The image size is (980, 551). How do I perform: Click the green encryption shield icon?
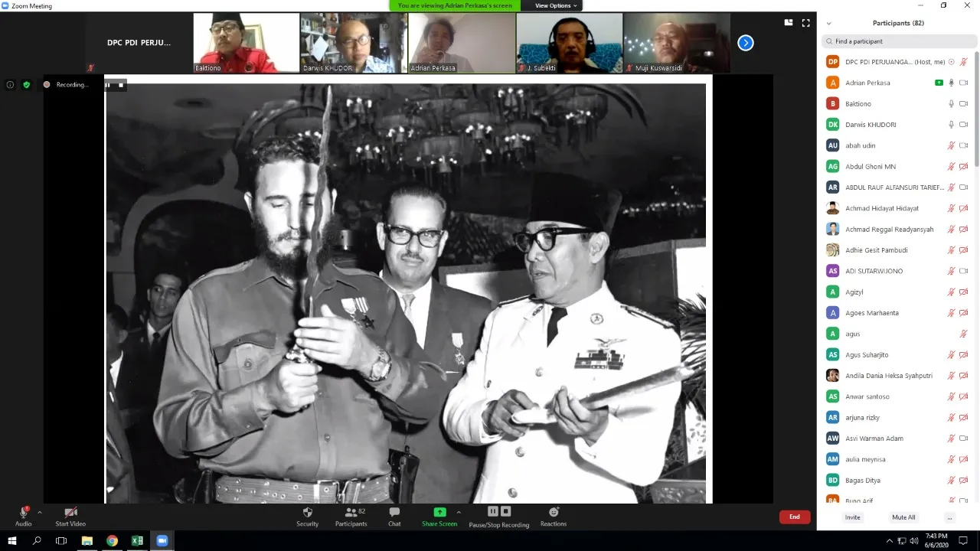[x=27, y=85]
